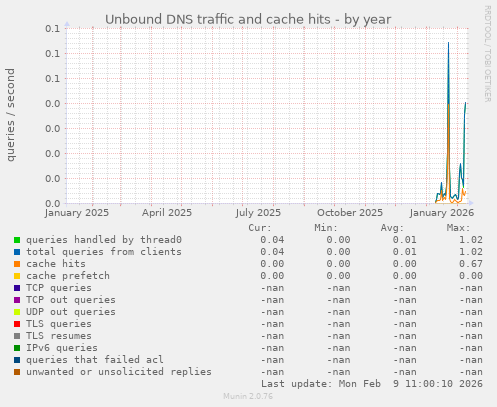This screenshot has height=407, width=497.
Task: Click the Avg value 0.01 for thread0 queries
Action: tap(404, 240)
